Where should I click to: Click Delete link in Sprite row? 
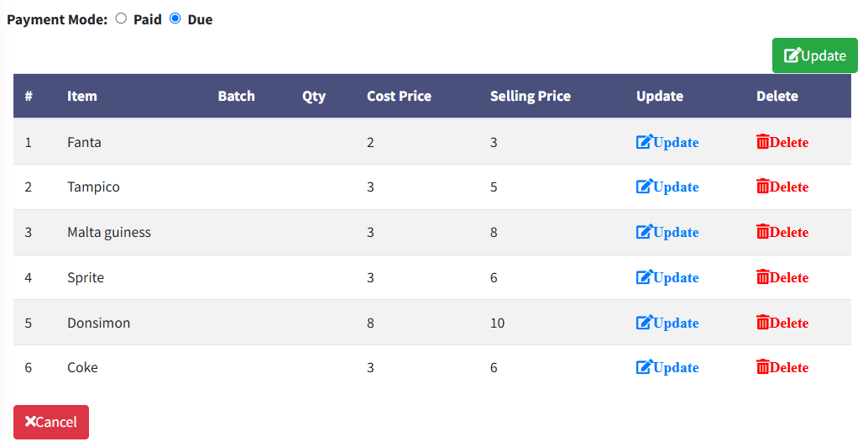[x=782, y=277]
